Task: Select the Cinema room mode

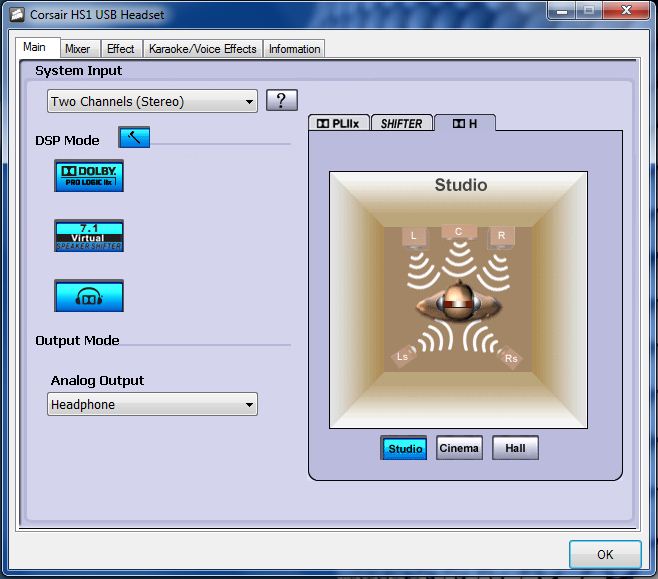Action: 459,448
